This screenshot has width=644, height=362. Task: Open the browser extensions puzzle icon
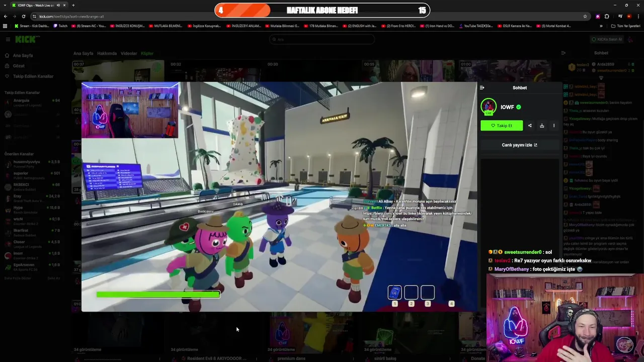click(607, 16)
